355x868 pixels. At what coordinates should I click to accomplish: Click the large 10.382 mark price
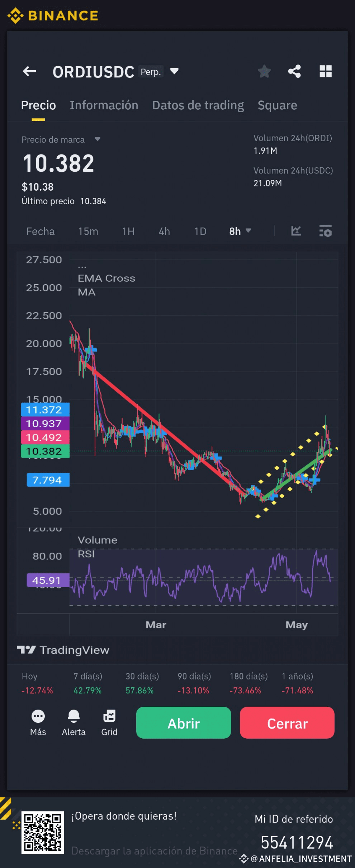point(58,163)
